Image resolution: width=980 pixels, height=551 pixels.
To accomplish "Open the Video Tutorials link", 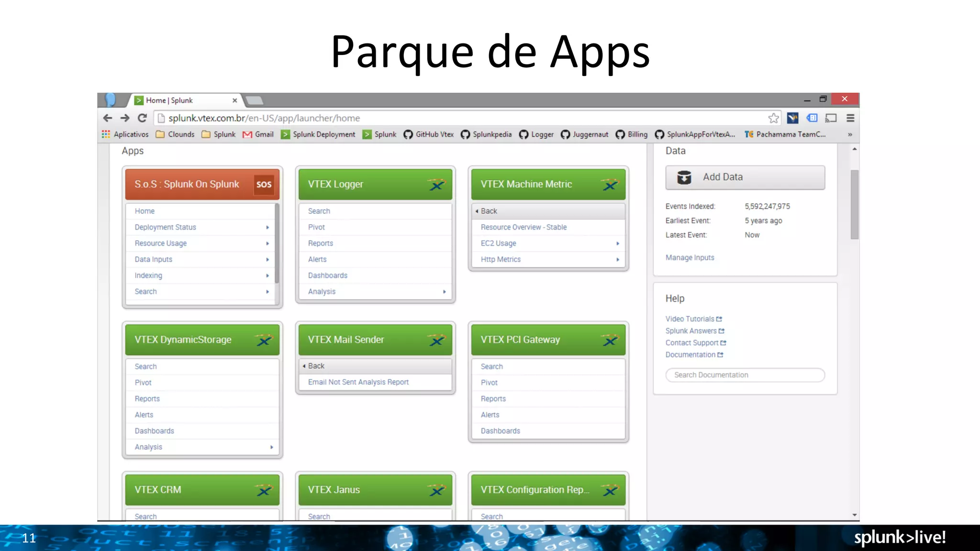I will click(693, 319).
